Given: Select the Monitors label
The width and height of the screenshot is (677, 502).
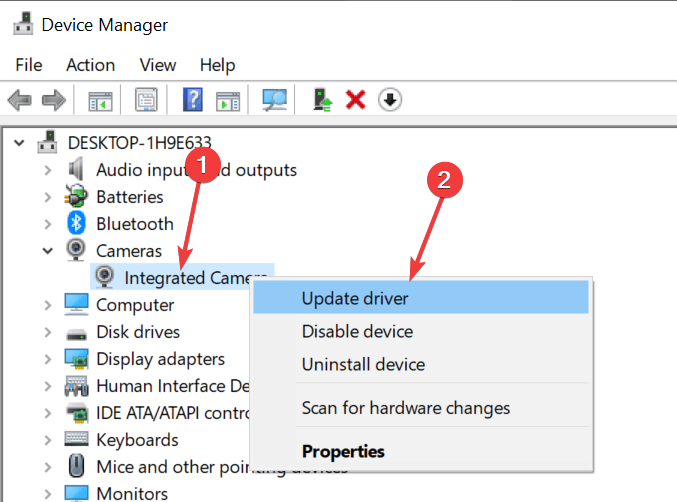Looking at the screenshot, I should (132, 494).
